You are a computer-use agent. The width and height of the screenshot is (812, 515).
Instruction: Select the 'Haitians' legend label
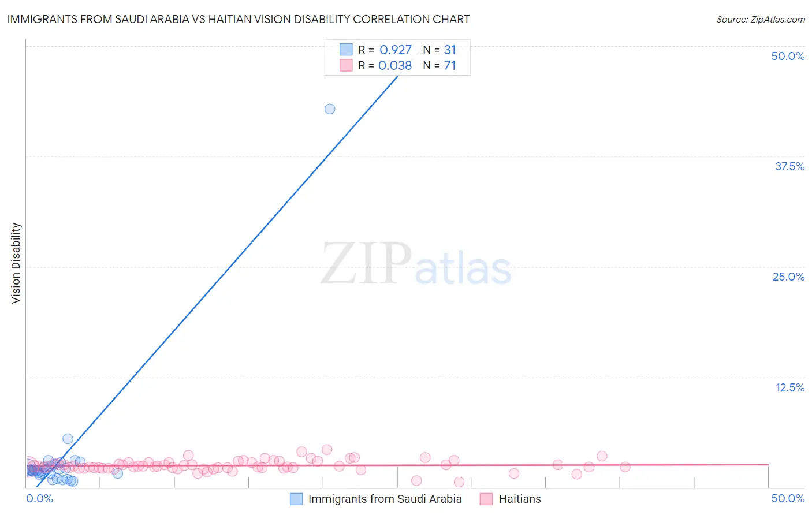[x=520, y=499]
